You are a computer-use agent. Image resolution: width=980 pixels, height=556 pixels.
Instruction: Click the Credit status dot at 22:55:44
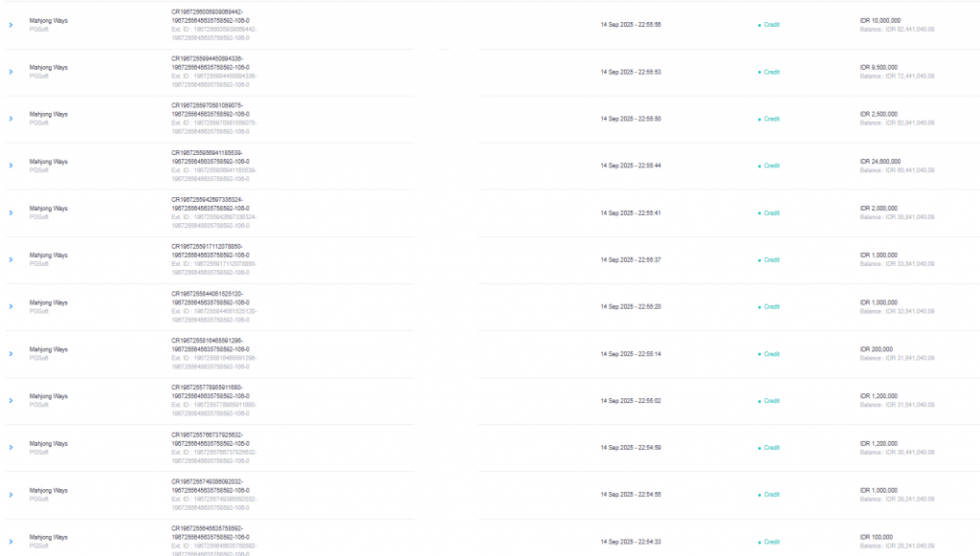pos(759,166)
